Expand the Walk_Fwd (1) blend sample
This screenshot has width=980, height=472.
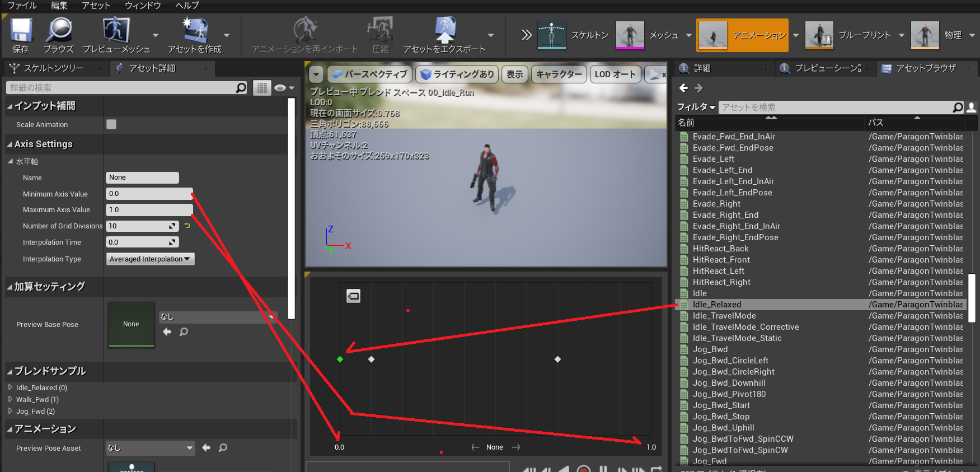[10, 399]
